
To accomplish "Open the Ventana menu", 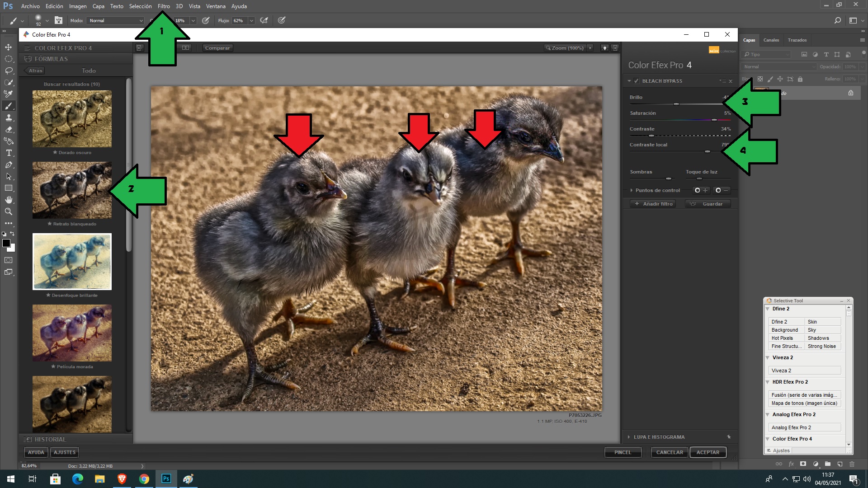I will [x=216, y=6].
